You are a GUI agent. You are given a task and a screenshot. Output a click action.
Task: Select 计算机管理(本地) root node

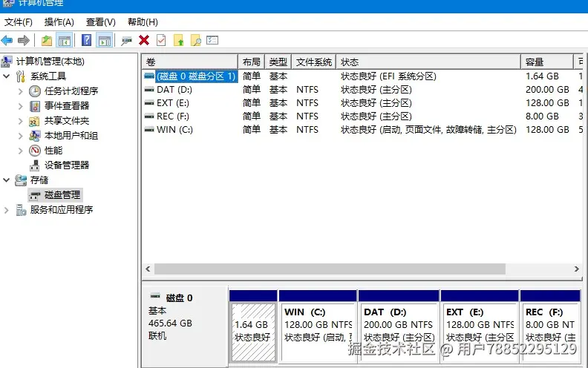tap(50, 62)
